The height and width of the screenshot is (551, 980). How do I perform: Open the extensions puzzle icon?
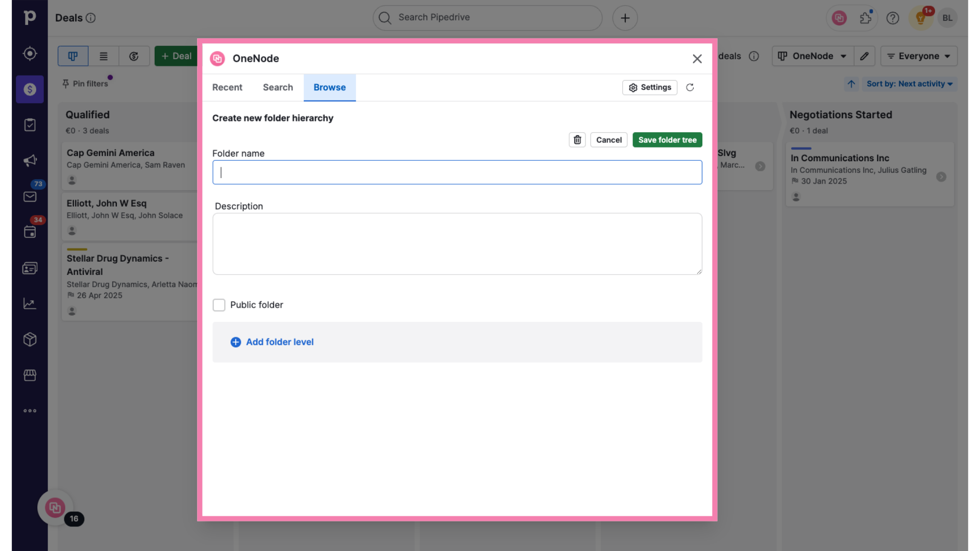[866, 18]
